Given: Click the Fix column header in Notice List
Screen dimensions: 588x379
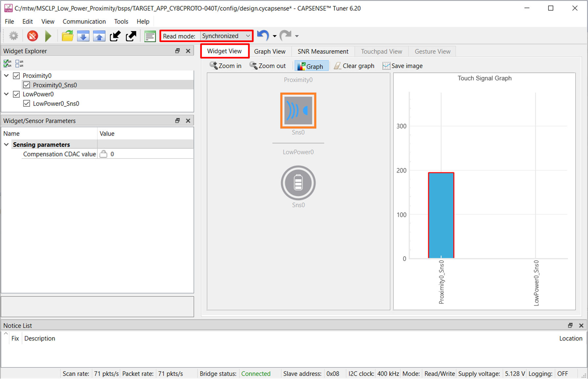Looking at the screenshot, I should 15,338.
